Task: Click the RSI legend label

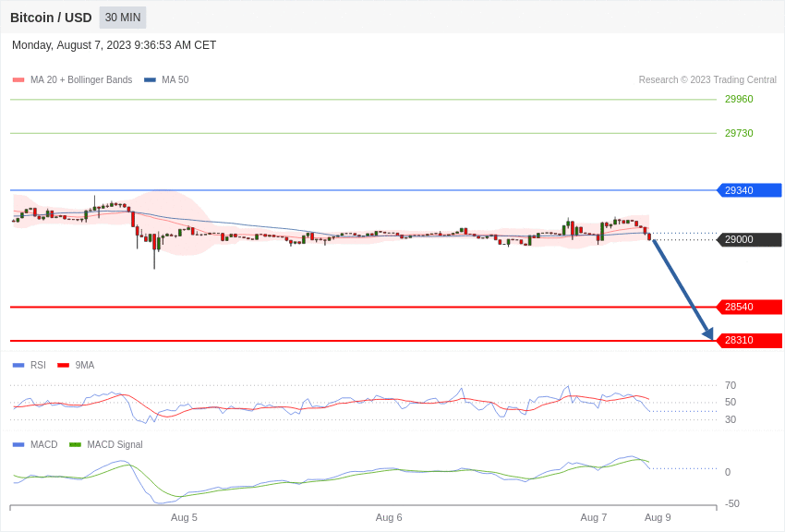Action: click(x=38, y=366)
